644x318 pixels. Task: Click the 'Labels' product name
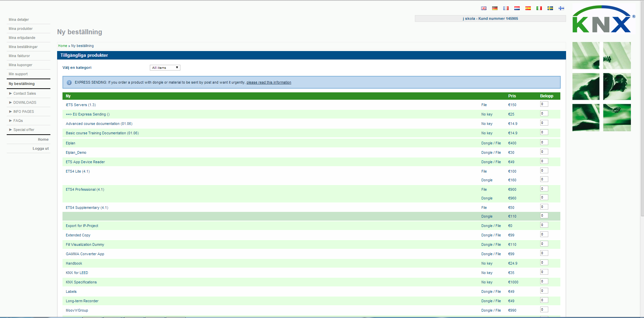pos(71,292)
